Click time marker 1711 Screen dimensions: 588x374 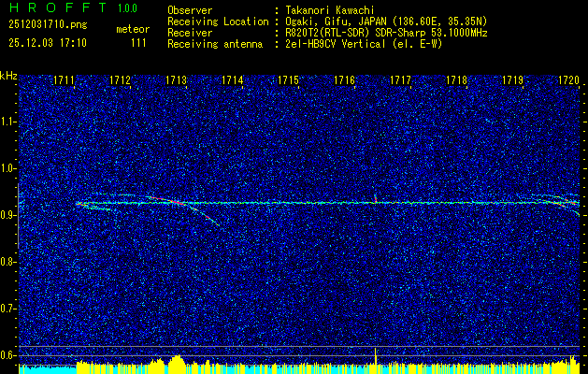65,80
